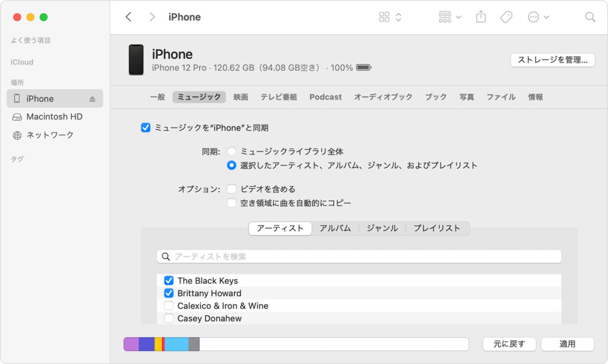Click the ストレージを管理 button

click(553, 60)
